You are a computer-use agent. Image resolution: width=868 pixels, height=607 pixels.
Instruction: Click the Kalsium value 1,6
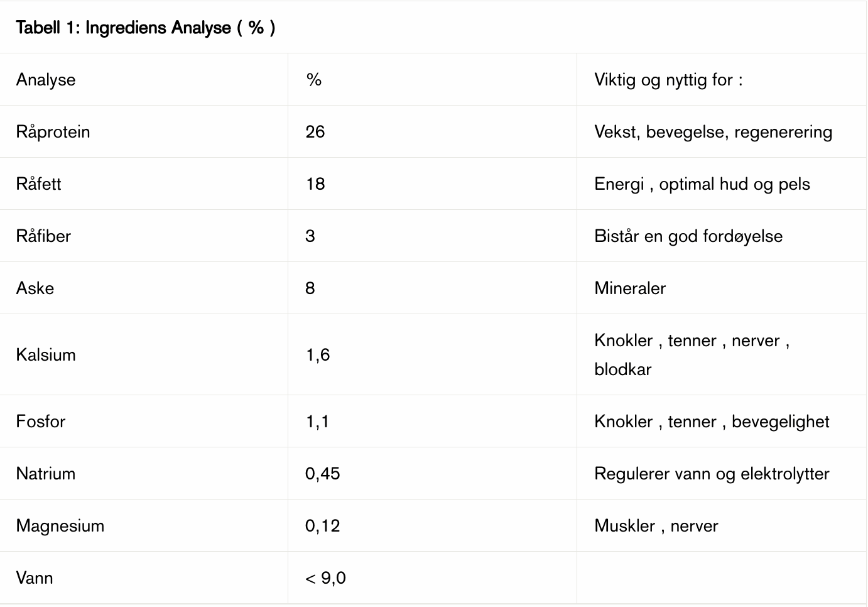click(318, 355)
